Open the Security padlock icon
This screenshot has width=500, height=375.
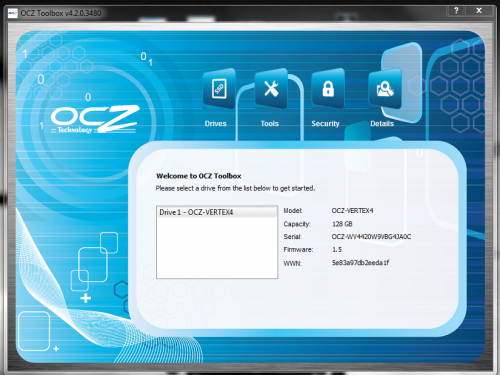pyautogui.click(x=328, y=89)
